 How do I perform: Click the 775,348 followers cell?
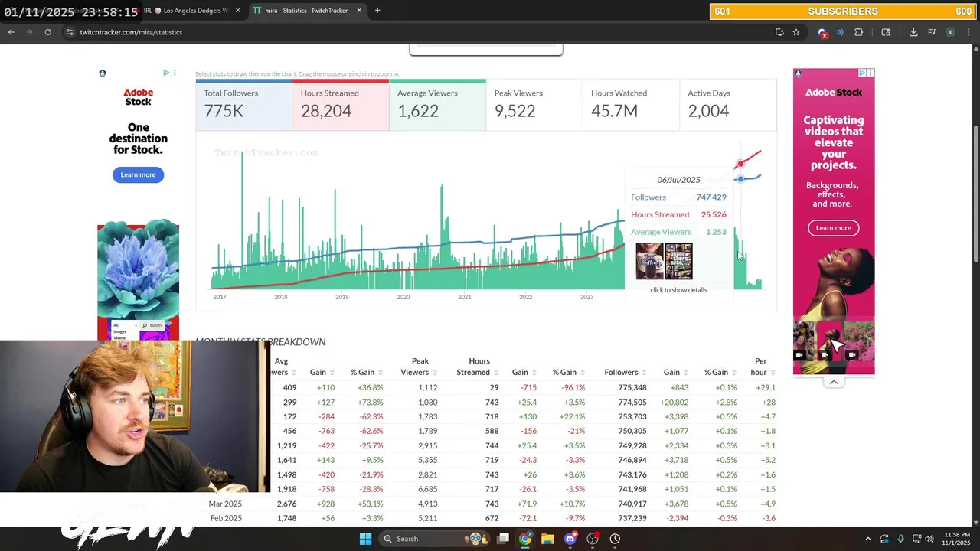632,387
